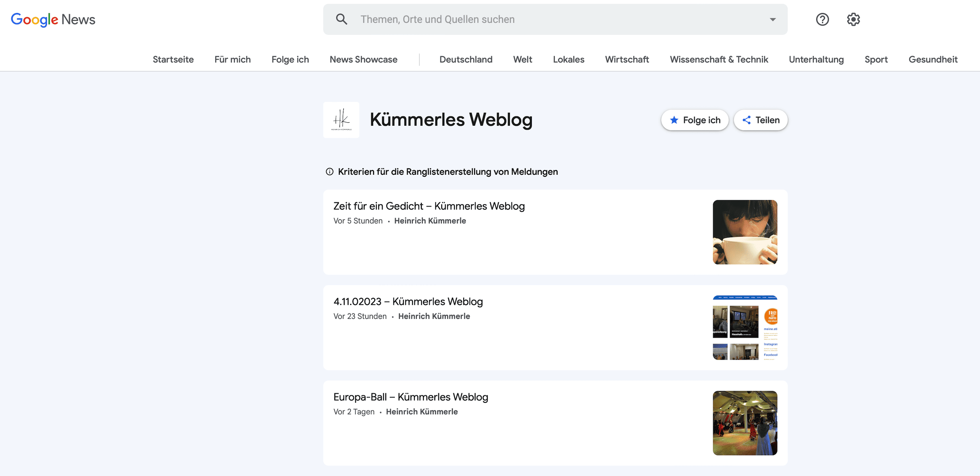Open the News Showcase tab
This screenshot has width=980, height=476.
tap(363, 60)
